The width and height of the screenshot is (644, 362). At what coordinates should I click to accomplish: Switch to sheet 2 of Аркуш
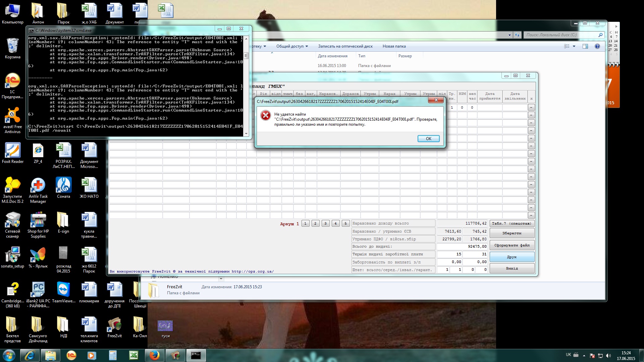(315, 224)
